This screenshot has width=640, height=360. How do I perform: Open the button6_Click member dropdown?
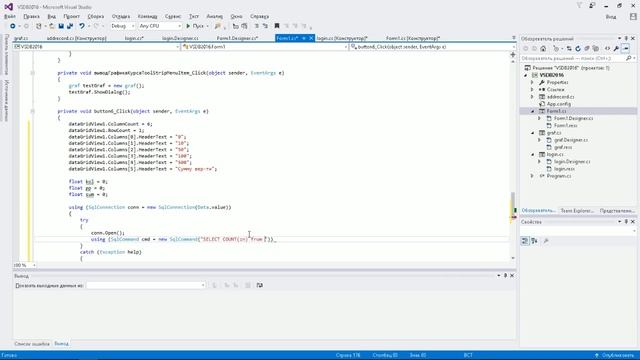click(432, 47)
